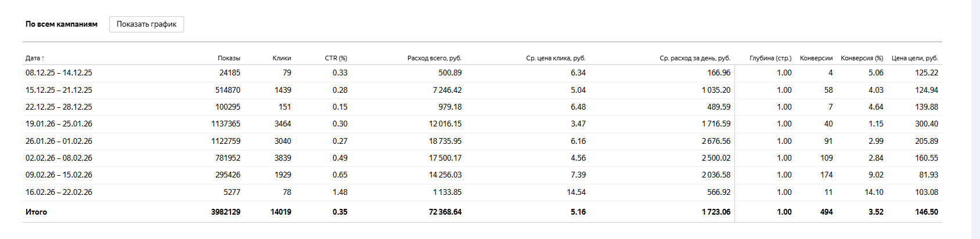Sort by 'Глубина (стр.)' column header
Image resolution: width=980 pixels, height=239 pixels.
tap(770, 58)
